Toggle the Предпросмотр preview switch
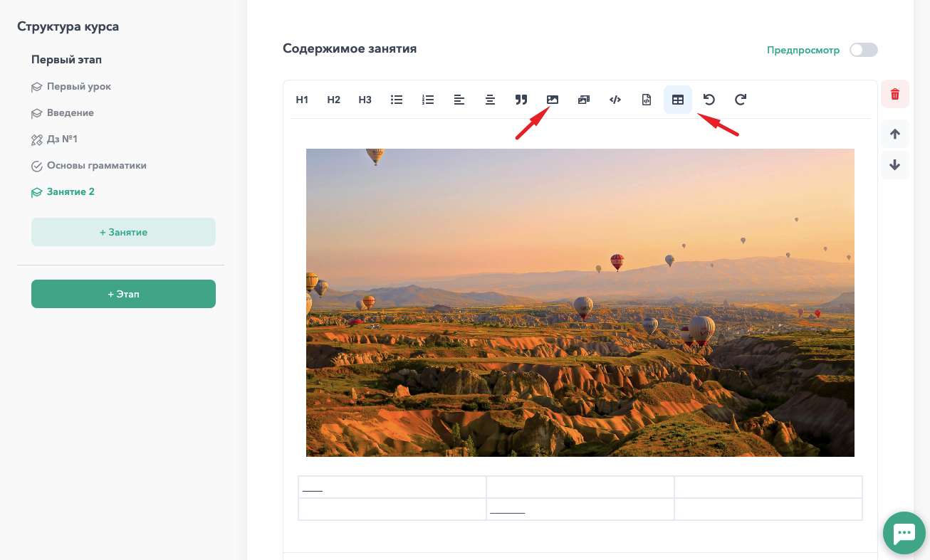 pos(864,50)
